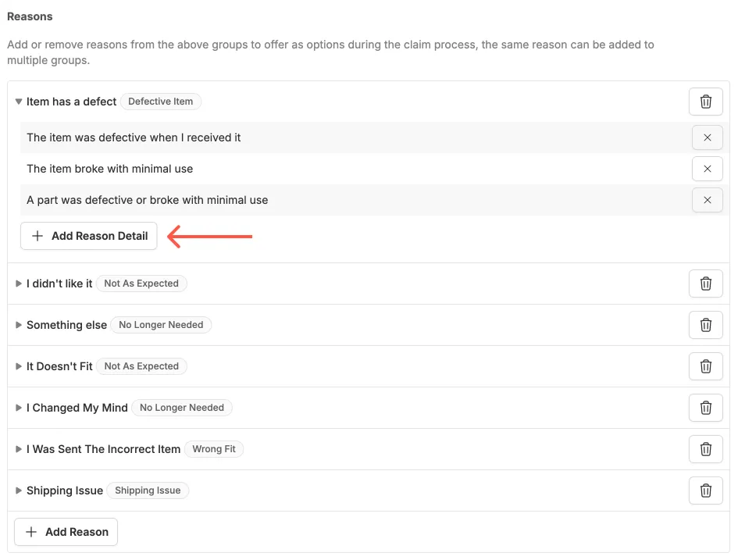738x560 pixels.
Task: Click the trash icon beside 'It Doesn't Fit'
Action: [x=705, y=366]
